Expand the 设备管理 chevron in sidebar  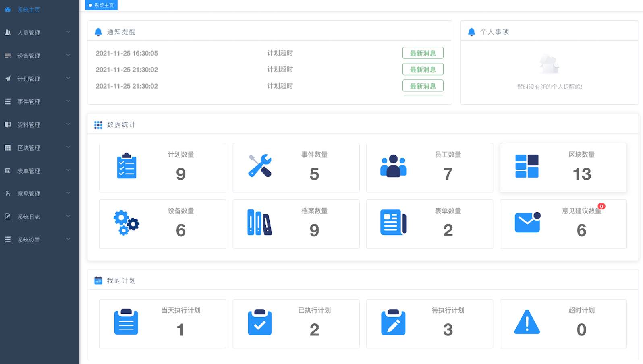[68, 55]
